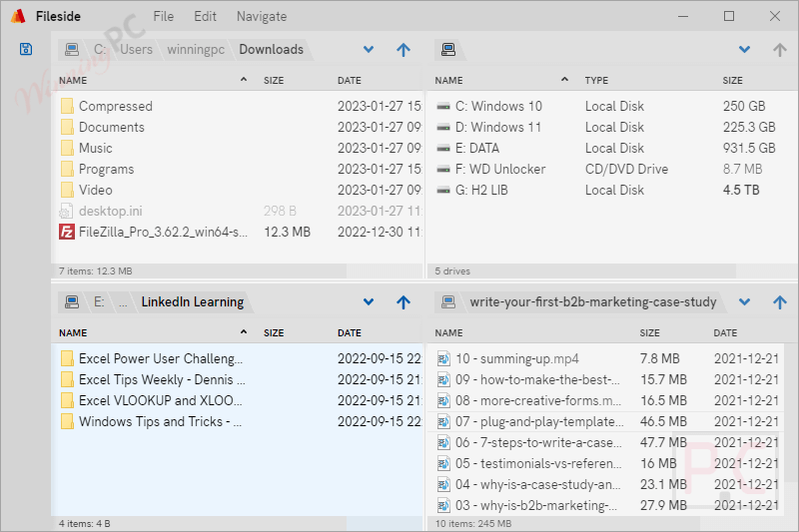
Task: Click C: breadcrumb segment
Action: click(x=100, y=49)
